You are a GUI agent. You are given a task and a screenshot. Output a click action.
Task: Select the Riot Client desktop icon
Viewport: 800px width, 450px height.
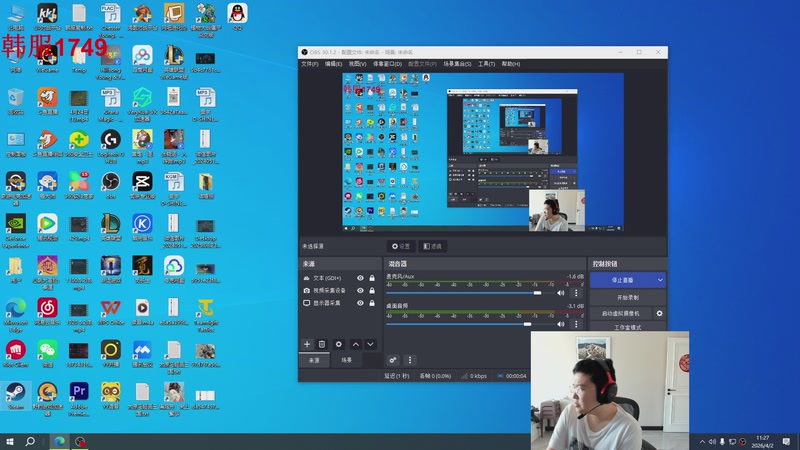[16, 354]
